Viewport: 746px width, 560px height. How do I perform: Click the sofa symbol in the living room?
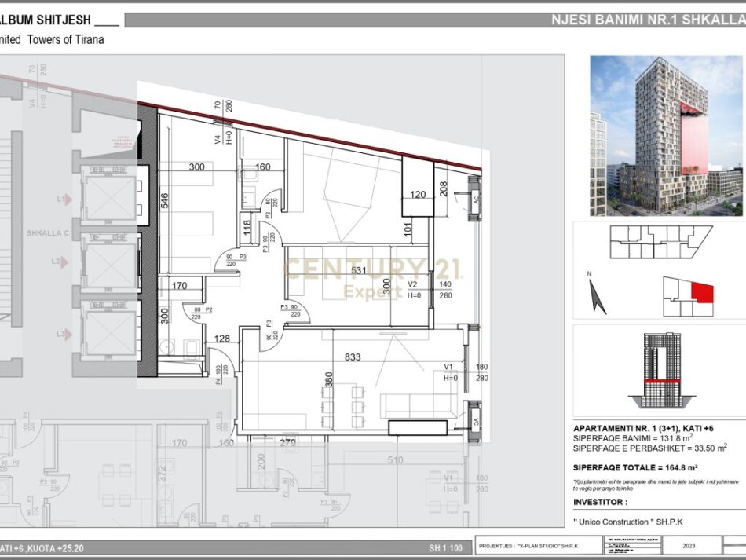coord(419,405)
